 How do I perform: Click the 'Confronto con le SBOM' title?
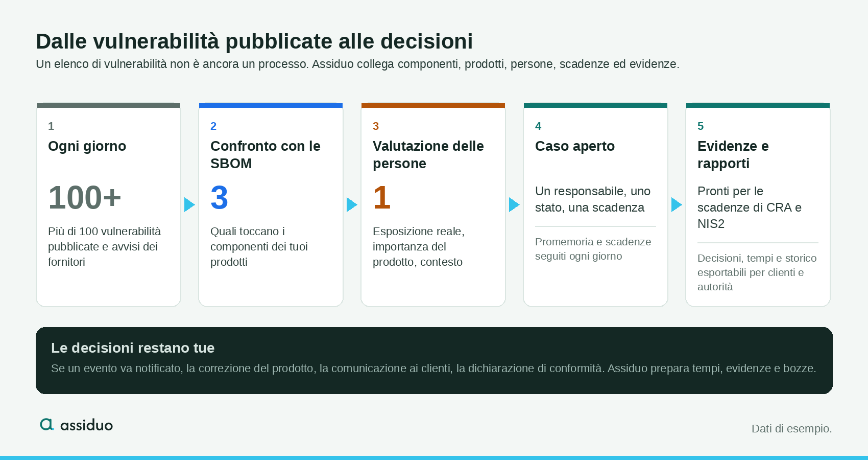tap(266, 155)
